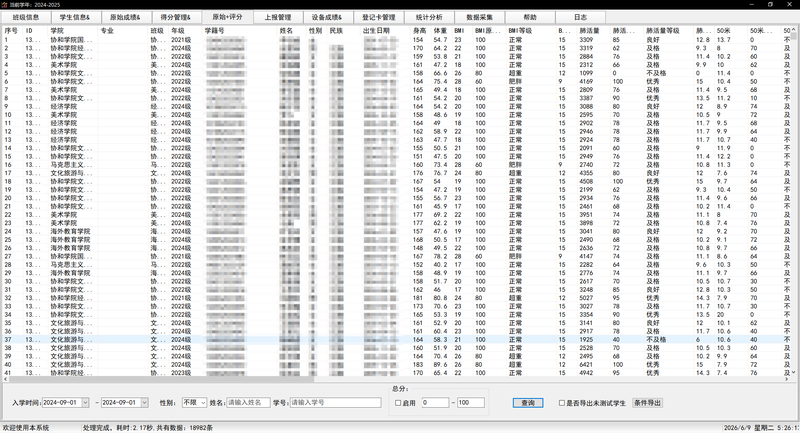This screenshot has height=433, width=800.
Task: Click the app icon in the title bar
Action: 5,4
